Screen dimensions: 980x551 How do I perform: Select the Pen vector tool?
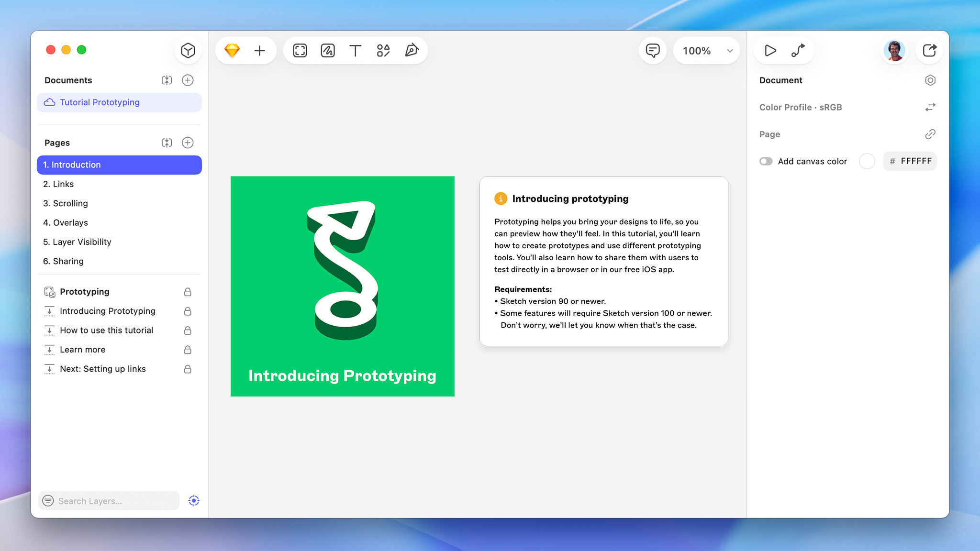412,51
